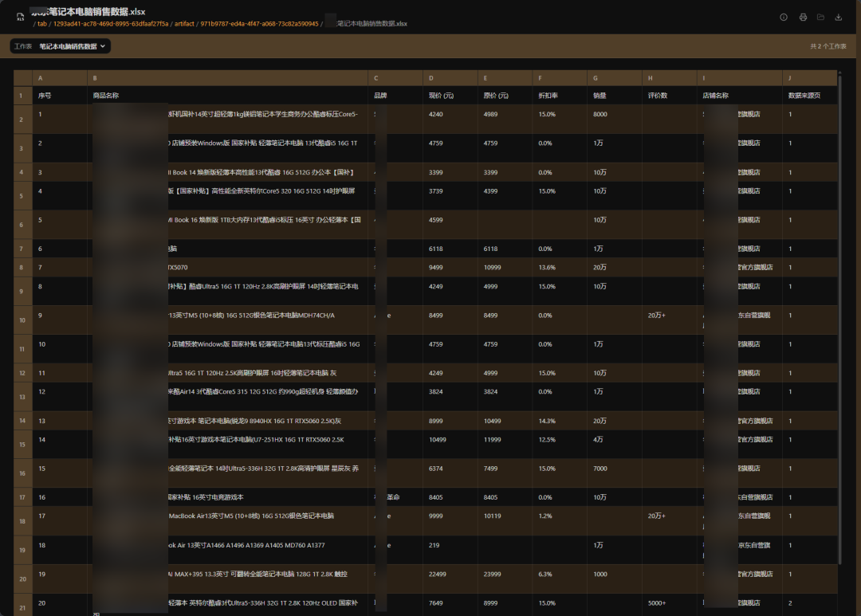
Task: Select column J header
Action: (811, 78)
